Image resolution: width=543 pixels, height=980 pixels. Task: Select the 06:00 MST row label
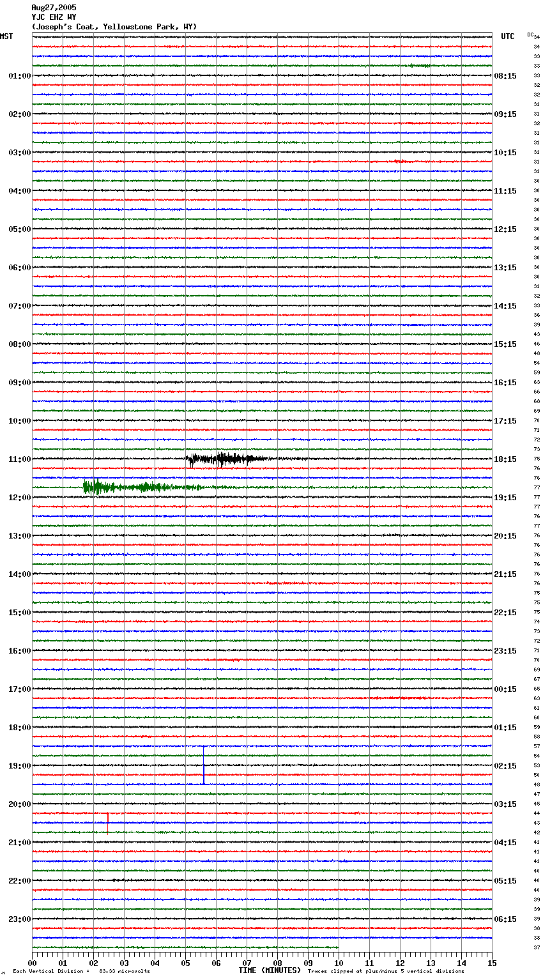point(20,268)
